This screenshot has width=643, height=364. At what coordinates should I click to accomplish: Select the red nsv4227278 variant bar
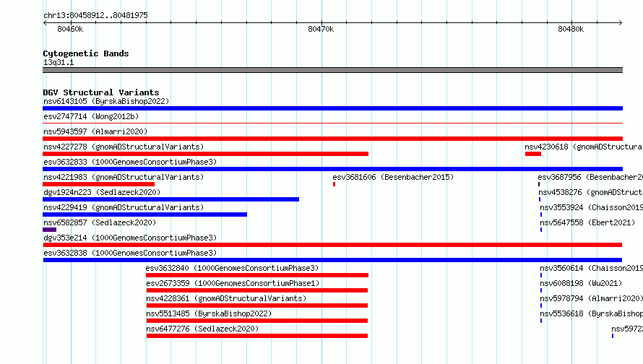click(x=205, y=154)
